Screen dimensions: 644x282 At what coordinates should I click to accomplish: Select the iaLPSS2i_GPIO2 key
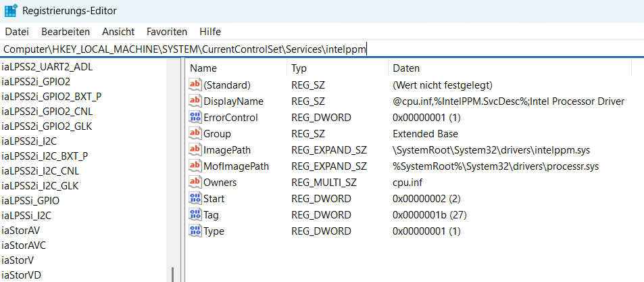point(36,82)
